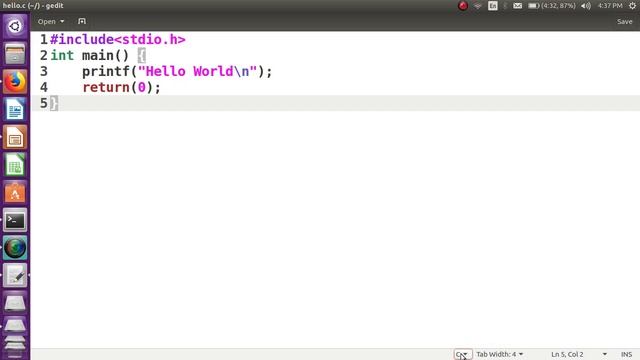Open the mail messaging indicator
Image resolution: width=640 pixels, height=360 pixels.
click(517, 6)
